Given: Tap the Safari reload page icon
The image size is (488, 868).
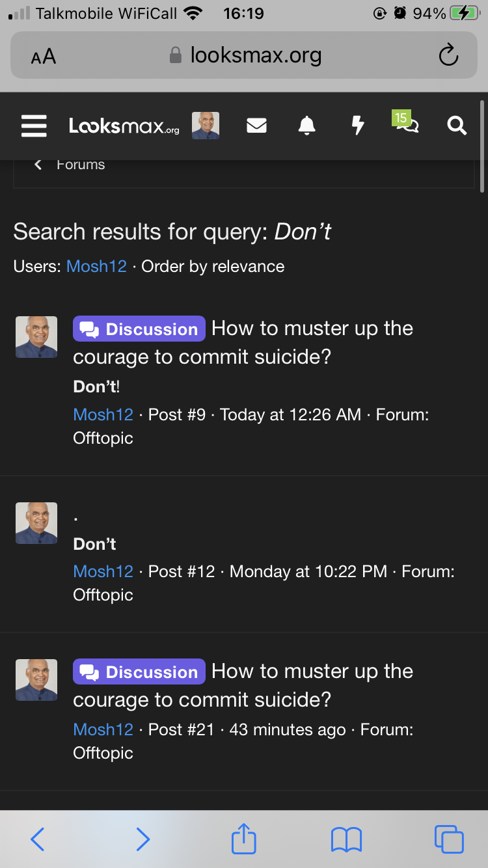Looking at the screenshot, I should pyautogui.click(x=448, y=55).
